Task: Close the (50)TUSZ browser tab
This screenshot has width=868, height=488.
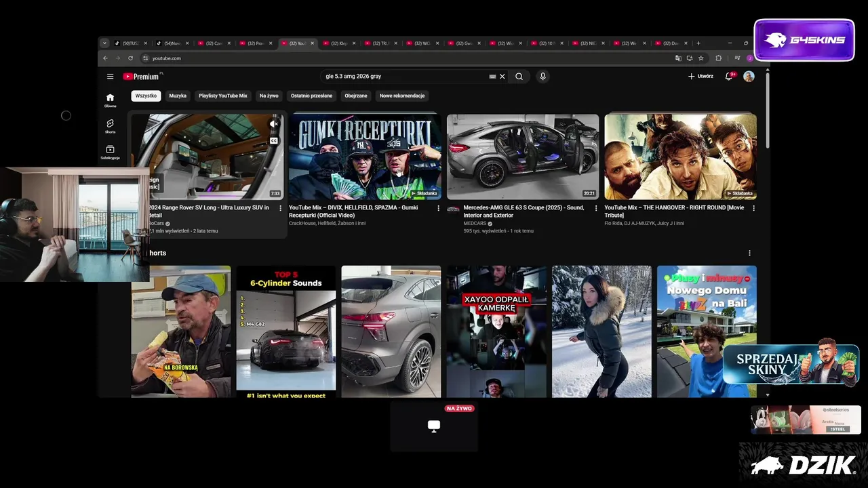Action: tap(145, 43)
